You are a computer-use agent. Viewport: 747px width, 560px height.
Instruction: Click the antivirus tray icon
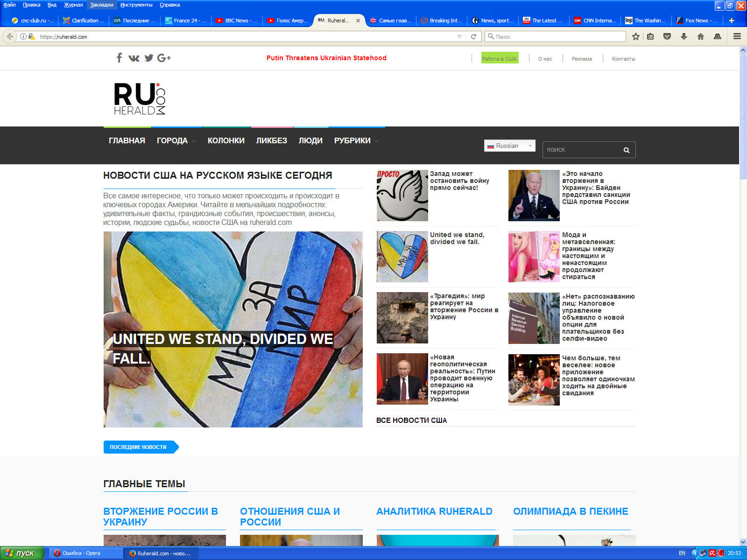(x=712, y=553)
